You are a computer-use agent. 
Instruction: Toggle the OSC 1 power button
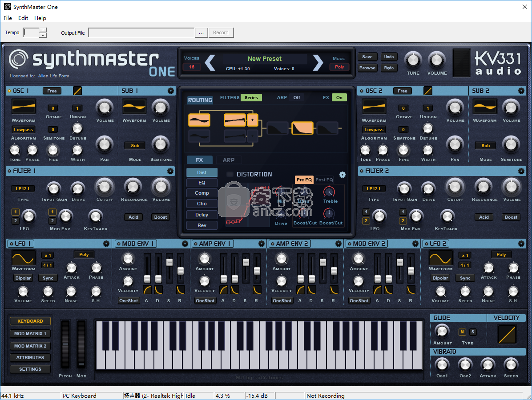coord(9,91)
